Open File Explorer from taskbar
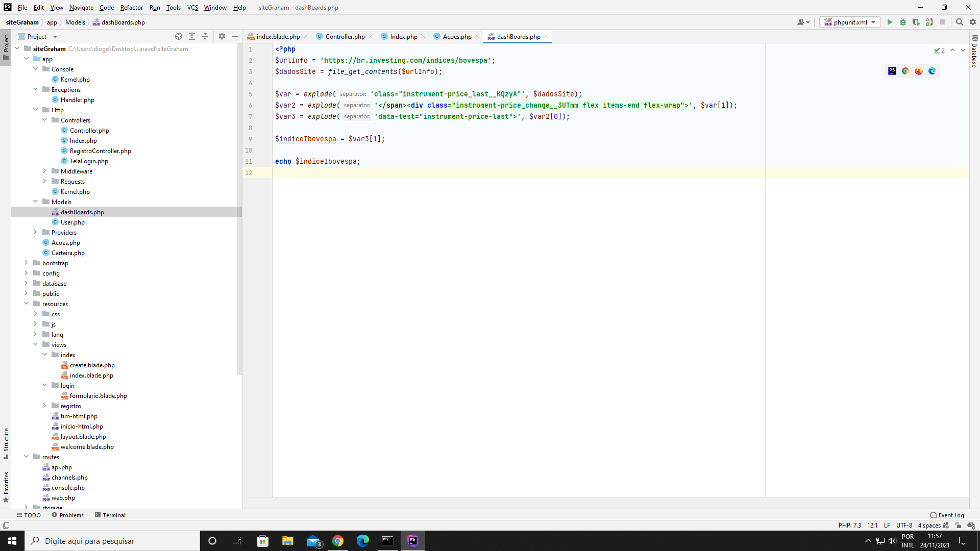Screen dimensions: 980x551 coord(288,541)
